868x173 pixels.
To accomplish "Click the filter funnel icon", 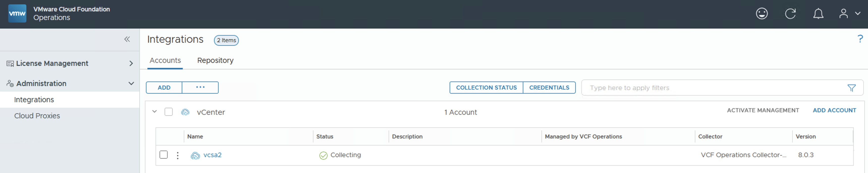I will coord(851,88).
